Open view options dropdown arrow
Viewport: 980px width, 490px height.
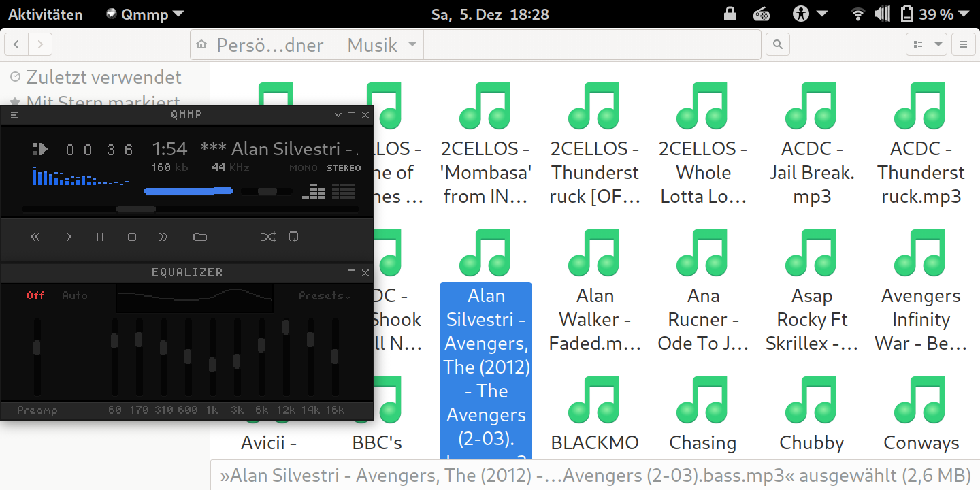coord(938,45)
